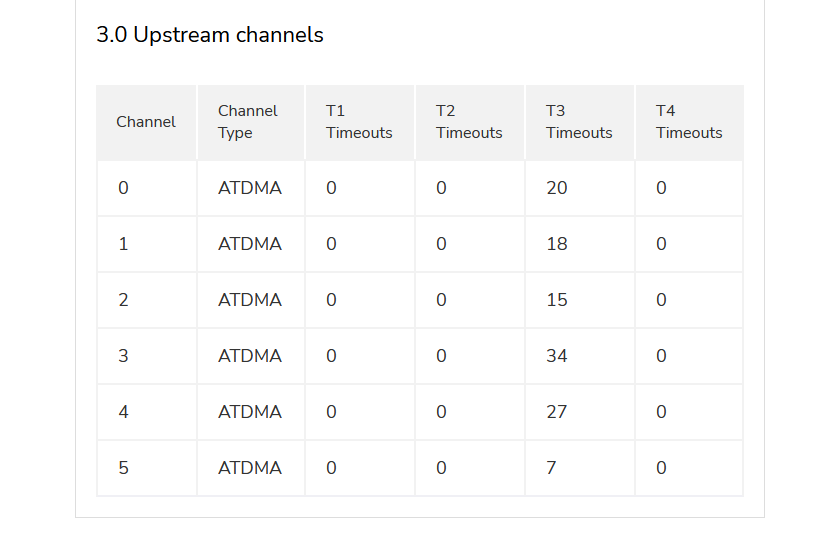This screenshot has height=560, width=825.
Task: Click the T3 Timeouts column header
Action: click(x=579, y=122)
